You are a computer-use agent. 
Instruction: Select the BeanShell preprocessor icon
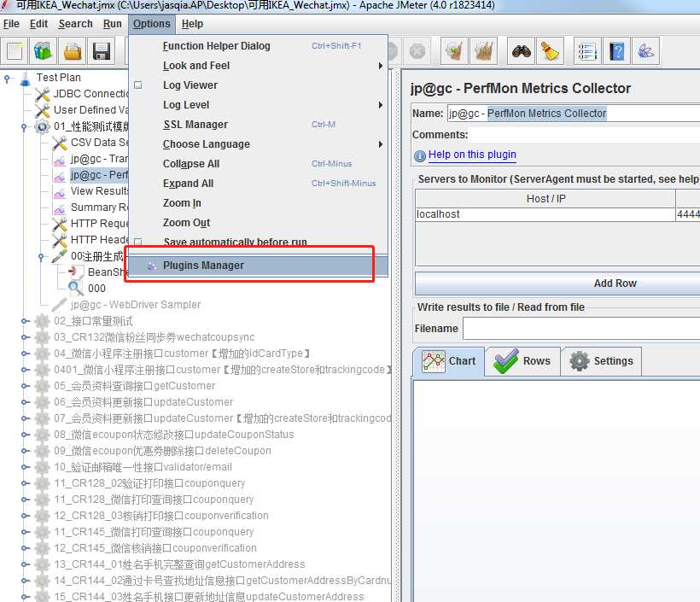tap(76, 272)
